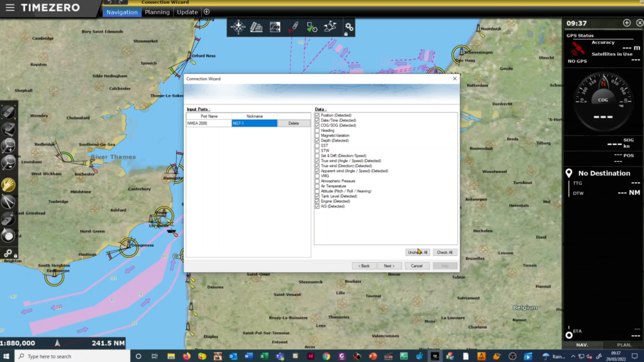Enable the Atmospheric Pressure checkbox
The width and height of the screenshot is (644, 362).
[317, 180]
